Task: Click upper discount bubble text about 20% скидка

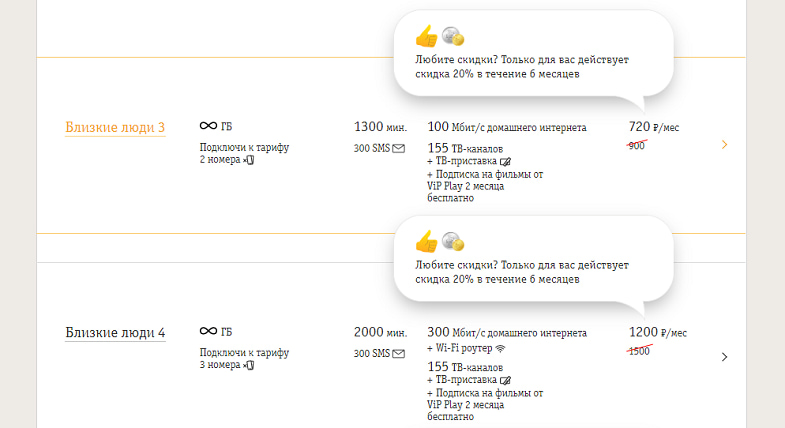Action: tap(522, 67)
